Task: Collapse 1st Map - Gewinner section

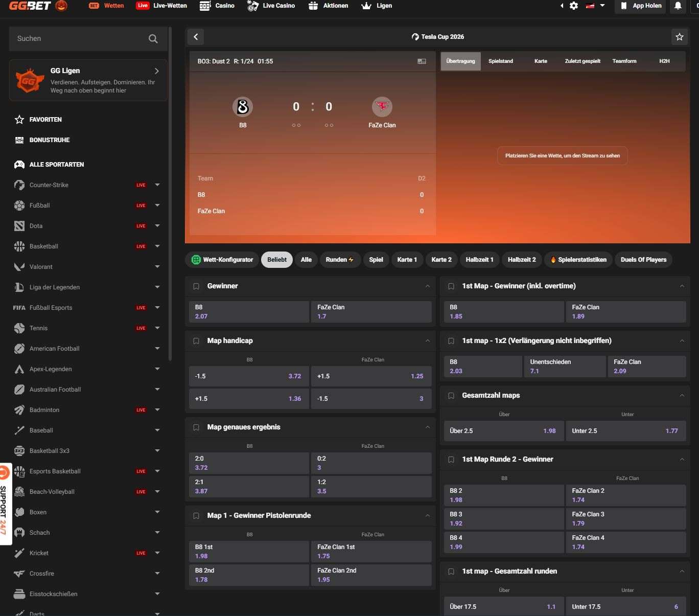Action: tap(682, 286)
